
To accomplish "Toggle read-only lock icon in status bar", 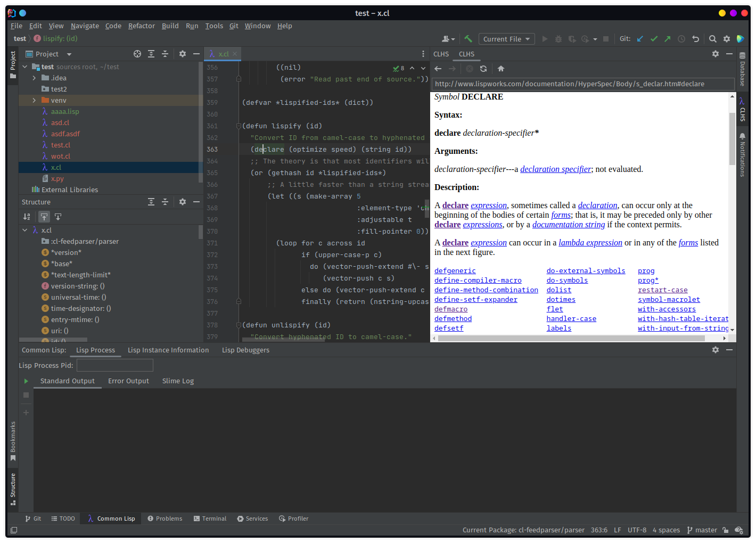I will click(x=725, y=530).
